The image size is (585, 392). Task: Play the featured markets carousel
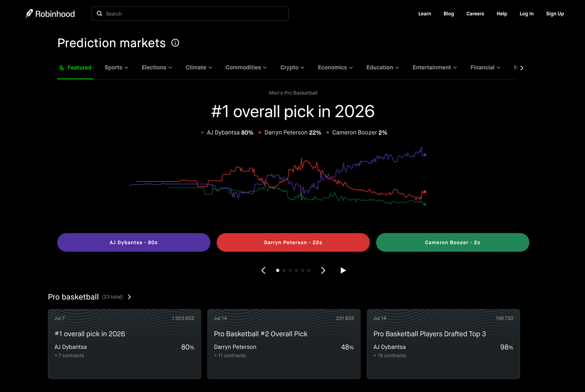[x=343, y=270]
